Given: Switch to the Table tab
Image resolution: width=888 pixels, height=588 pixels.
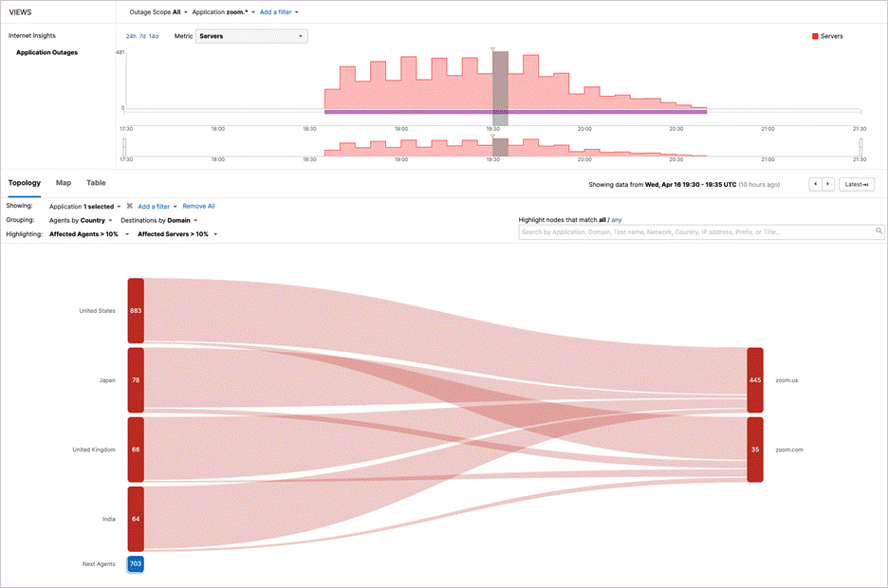Looking at the screenshot, I should point(96,182).
